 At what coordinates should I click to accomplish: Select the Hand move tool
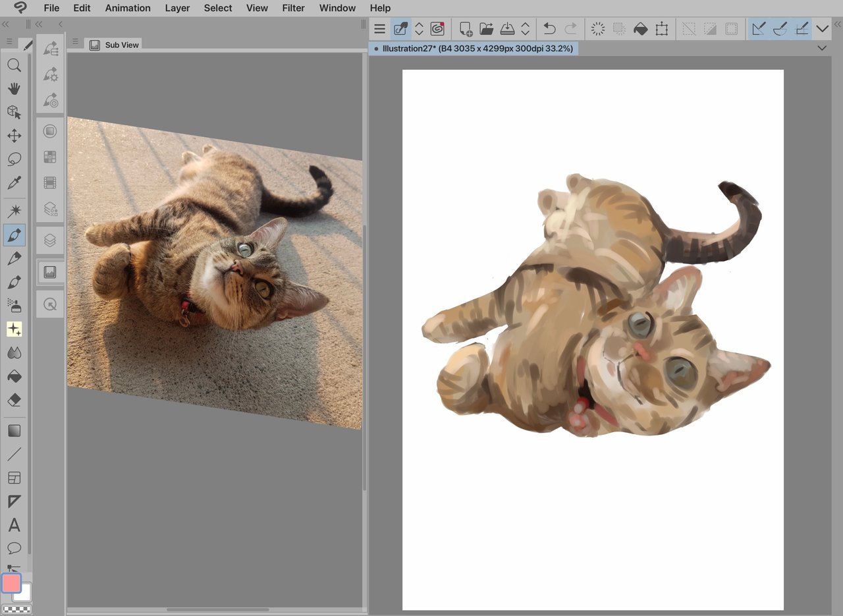tap(14, 88)
